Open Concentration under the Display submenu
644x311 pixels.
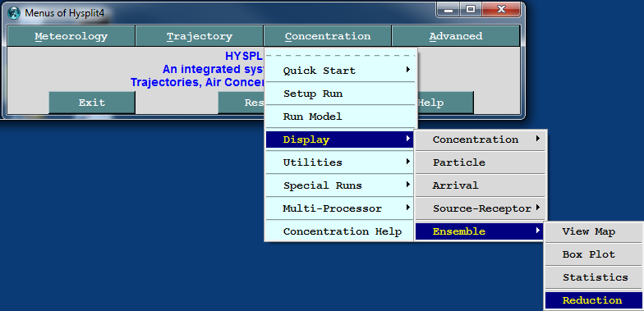click(x=480, y=139)
